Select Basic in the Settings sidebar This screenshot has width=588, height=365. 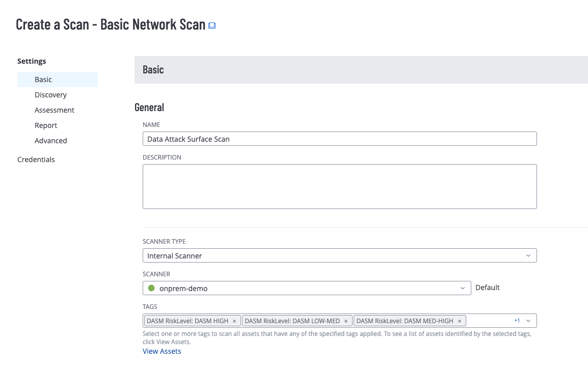(x=43, y=80)
